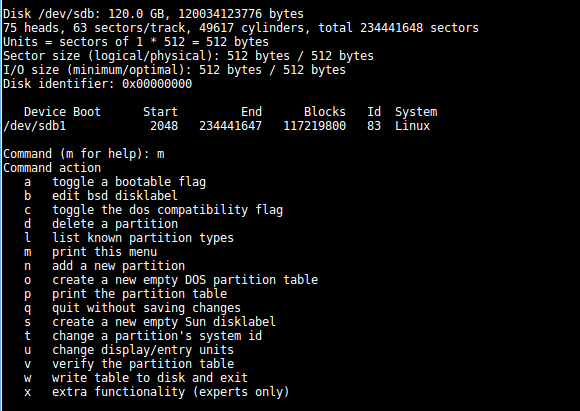580x411 pixels.
Task: Click blocks value '117219800'
Action: tap(314, 126)
